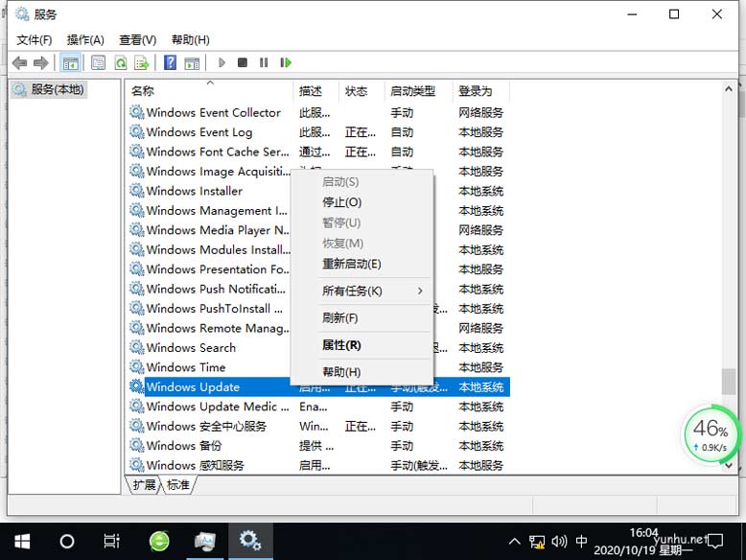
Task: Choose 停止(O) from the context menu
Action: point(342,202)
